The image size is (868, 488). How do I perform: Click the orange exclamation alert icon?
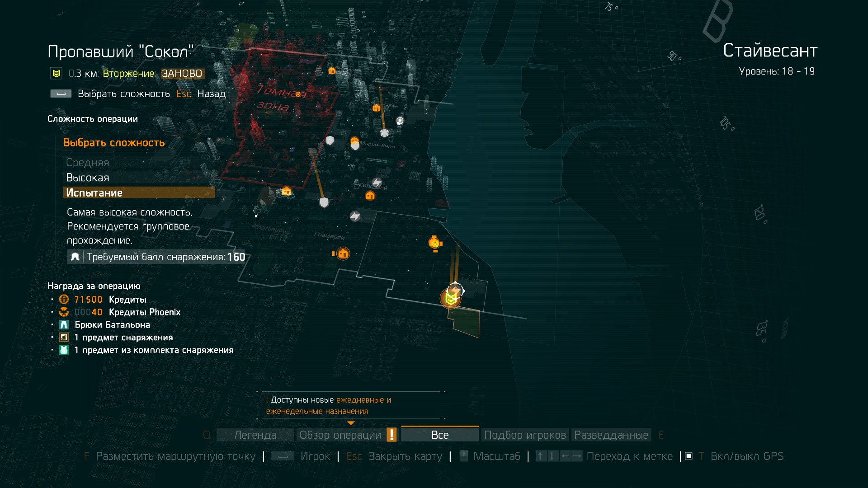pyautogui.click(x=392, y=435)
